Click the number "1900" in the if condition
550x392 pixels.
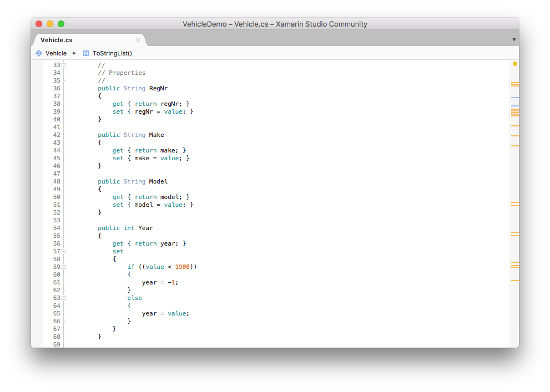[182, 267]
